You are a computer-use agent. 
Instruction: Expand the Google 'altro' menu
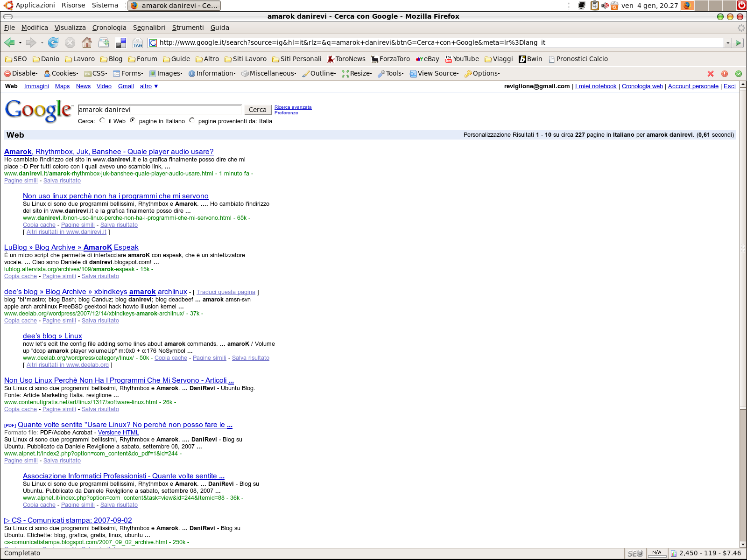pyautogui.click(x=149, y=86)
